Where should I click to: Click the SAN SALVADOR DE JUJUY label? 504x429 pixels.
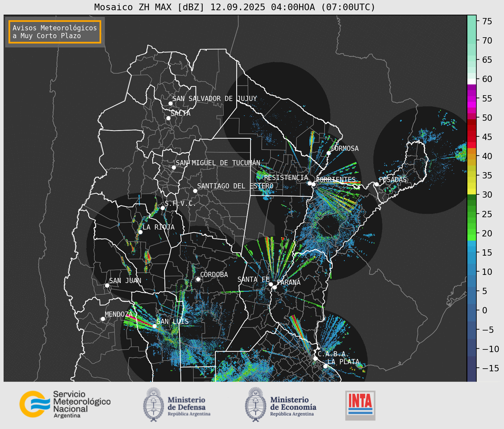pyautogui.click(x=215, y=99)
